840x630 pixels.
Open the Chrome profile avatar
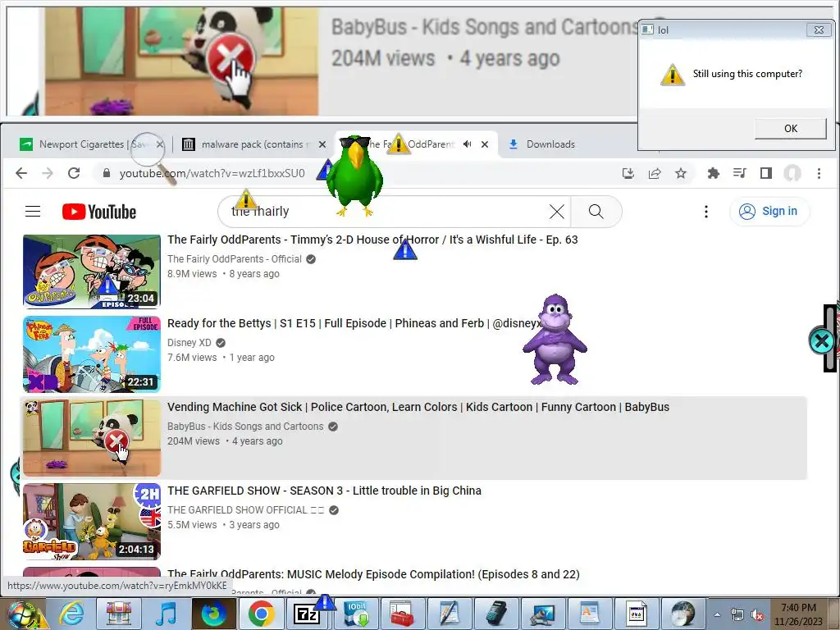[x=792, y=173]
